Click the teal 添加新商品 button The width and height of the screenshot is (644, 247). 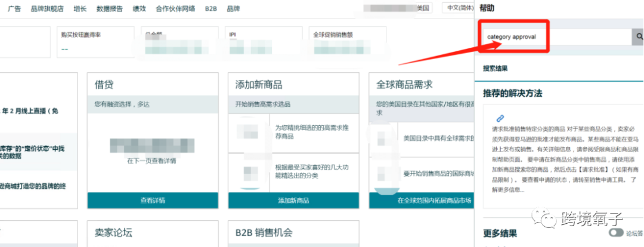click(x=293, y=200)
